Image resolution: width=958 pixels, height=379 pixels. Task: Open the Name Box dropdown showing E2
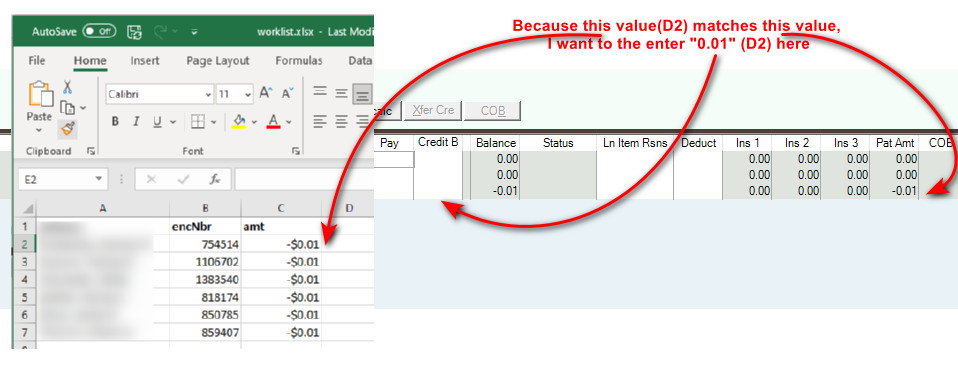98,179
